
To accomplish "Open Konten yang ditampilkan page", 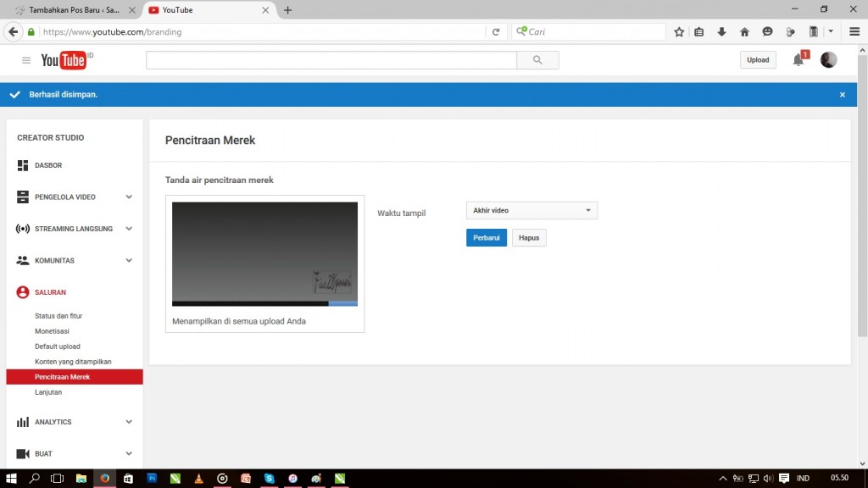I will 73,362.
